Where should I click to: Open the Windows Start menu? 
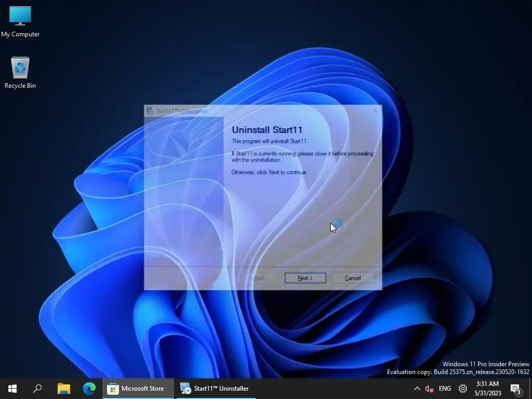tap(12, 389)
